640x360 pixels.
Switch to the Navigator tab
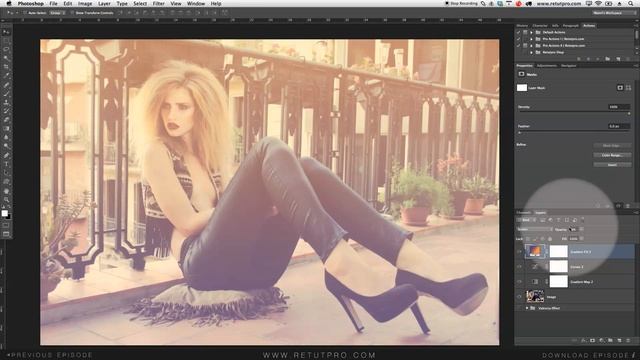coord(569,66)
